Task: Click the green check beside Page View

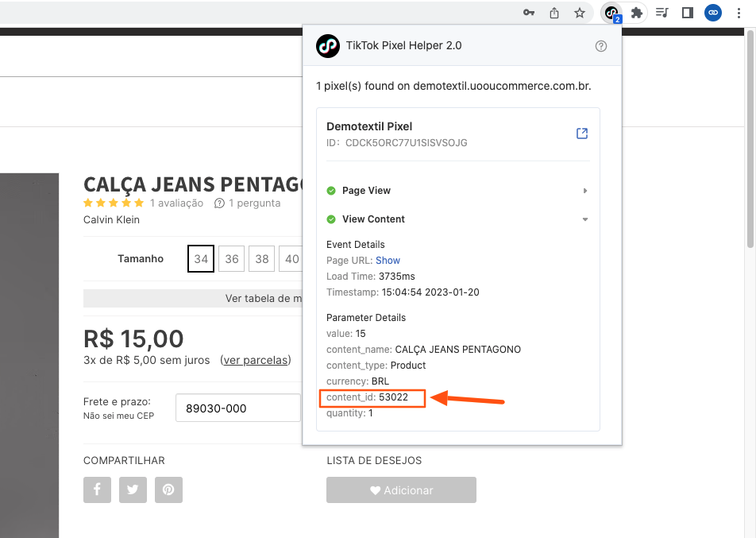Action: tap(331, 191)
